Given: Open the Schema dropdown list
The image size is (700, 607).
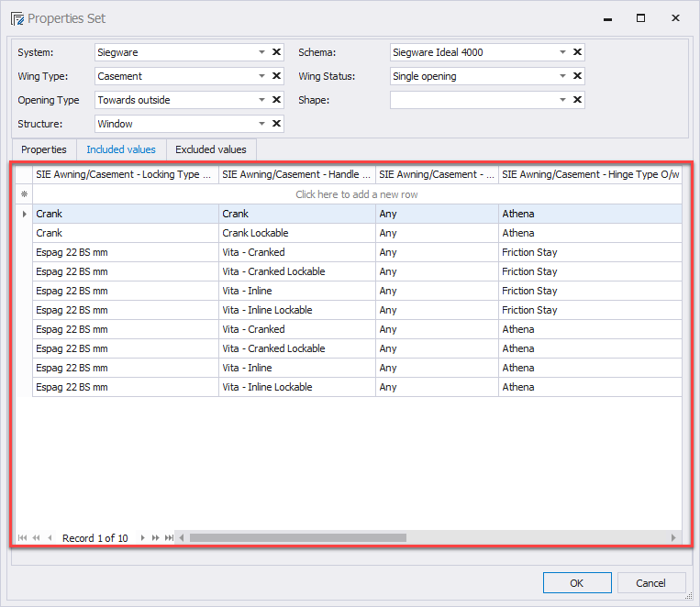Looking at the screenshot, I should (x=562, y=52).
